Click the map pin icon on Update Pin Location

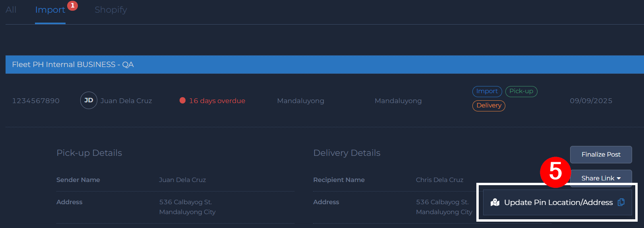(x=495, y=203)
